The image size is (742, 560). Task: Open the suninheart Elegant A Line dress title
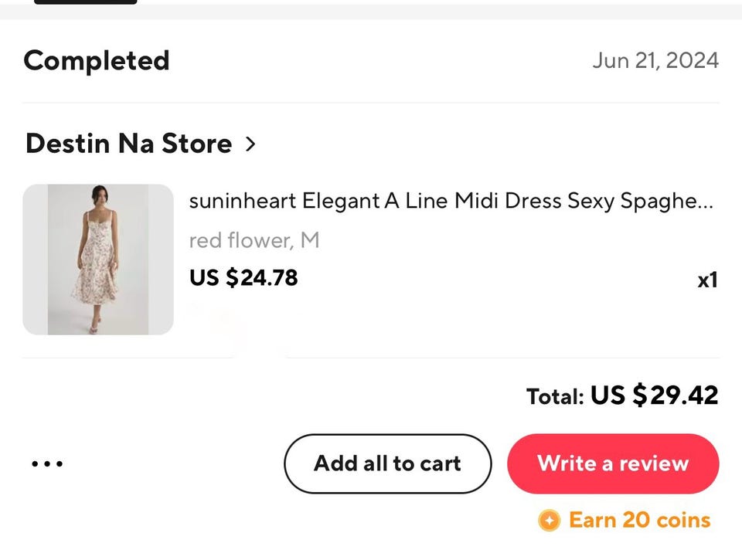pos(441,202)
